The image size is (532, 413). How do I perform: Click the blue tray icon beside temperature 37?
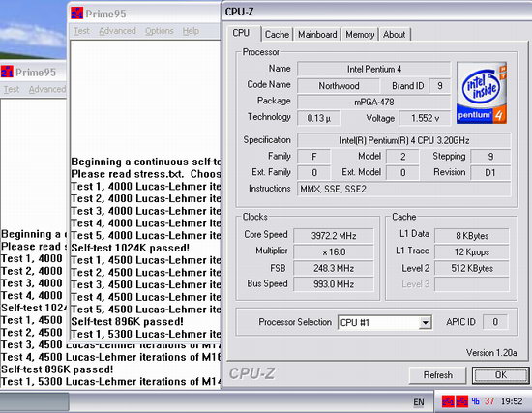pyautogui.click(x=475, y=401)
